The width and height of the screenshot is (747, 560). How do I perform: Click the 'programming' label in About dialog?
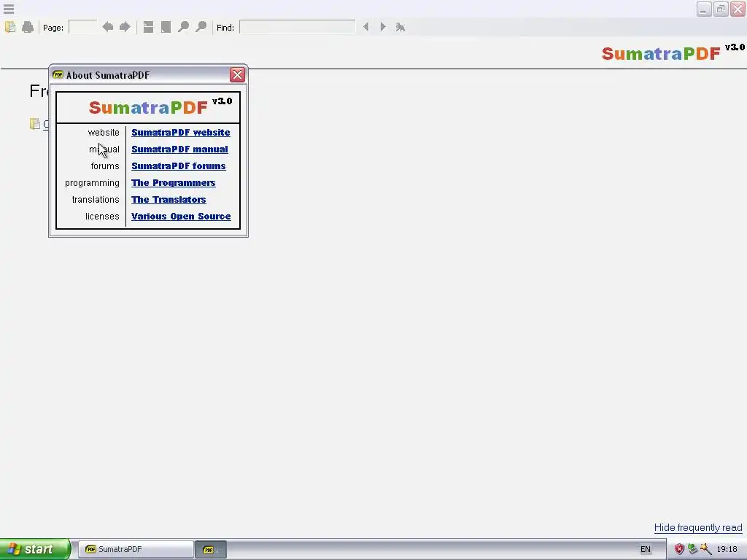[92, 183]
